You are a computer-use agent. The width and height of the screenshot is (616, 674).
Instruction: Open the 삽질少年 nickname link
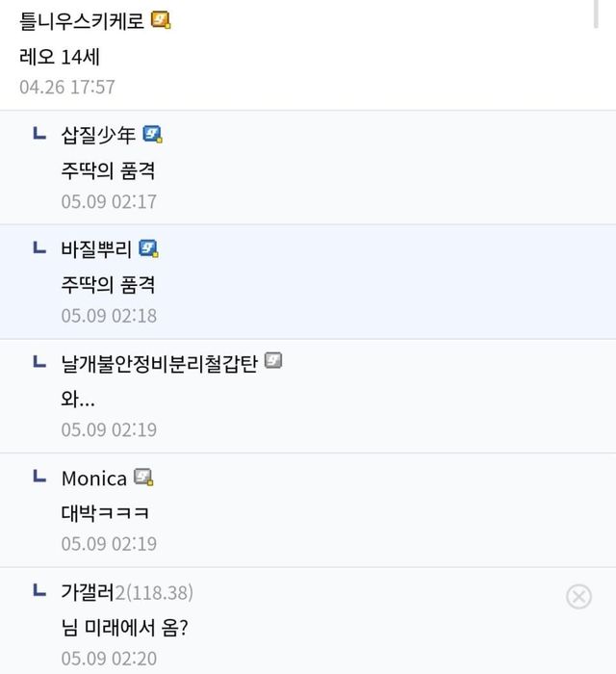click(98, 136)
